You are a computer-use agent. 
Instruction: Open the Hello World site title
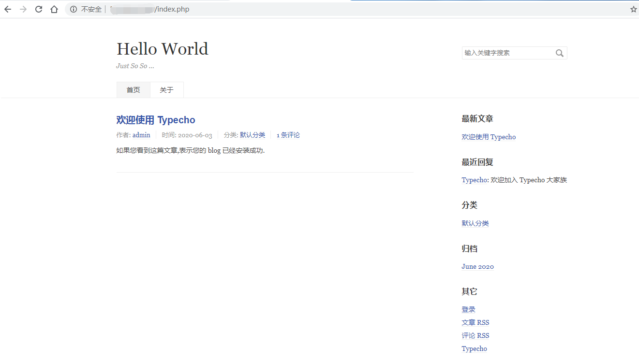(162, 49)
